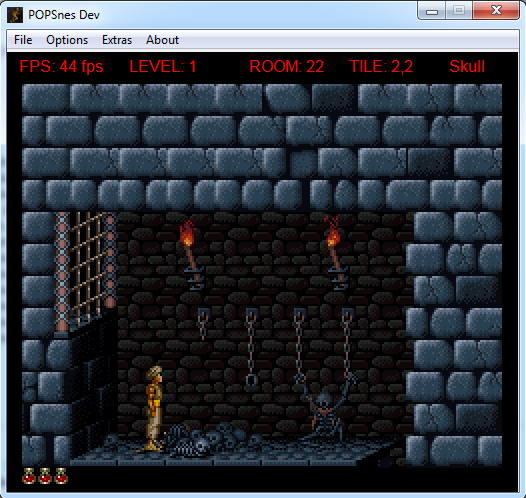Minimize the POPSnes Dev window
This screenshot has height=498, width=526.
click(x=432, y=11)
